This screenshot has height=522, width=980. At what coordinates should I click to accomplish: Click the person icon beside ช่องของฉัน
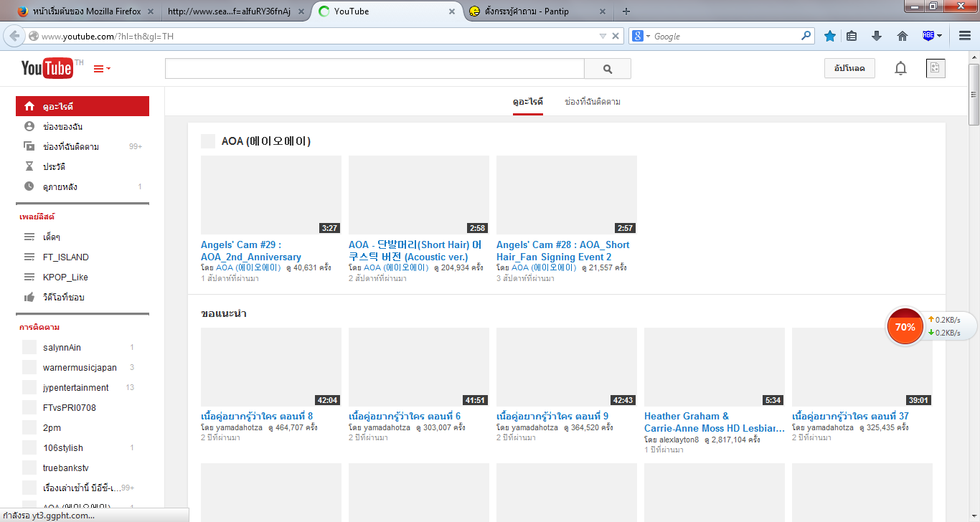[x=29, y=126]
